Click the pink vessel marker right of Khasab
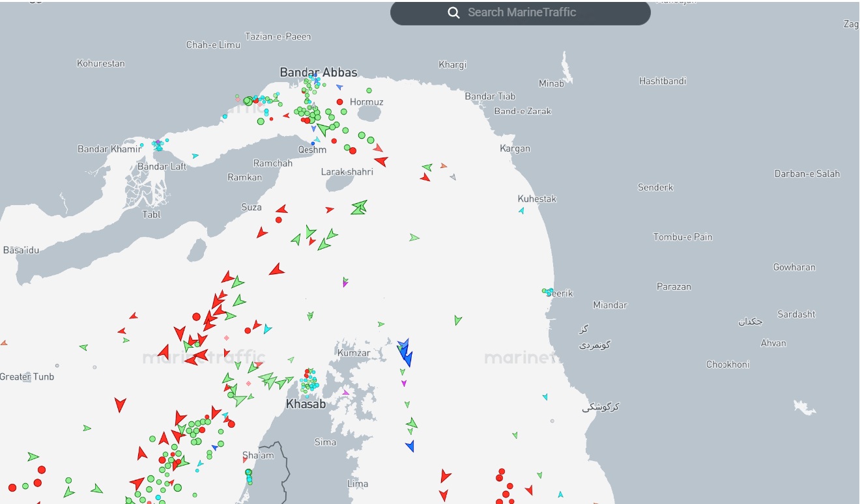This screenshot has width=860, height=504. [x=346, y=393]
